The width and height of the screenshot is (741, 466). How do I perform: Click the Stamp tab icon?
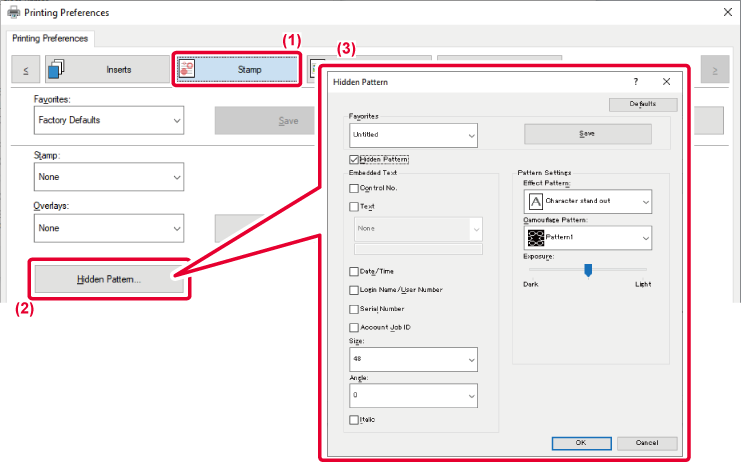tap(188, 70)
